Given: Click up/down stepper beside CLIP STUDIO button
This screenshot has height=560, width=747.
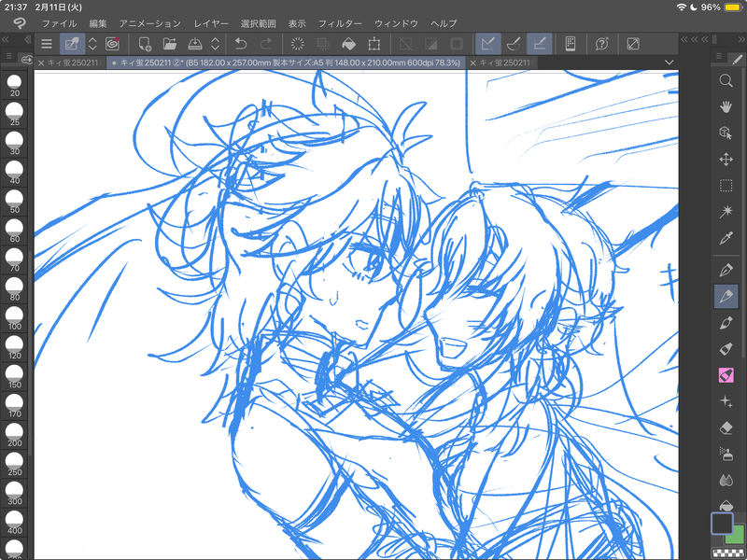Looking at the screenshot, I should [92, 44].
